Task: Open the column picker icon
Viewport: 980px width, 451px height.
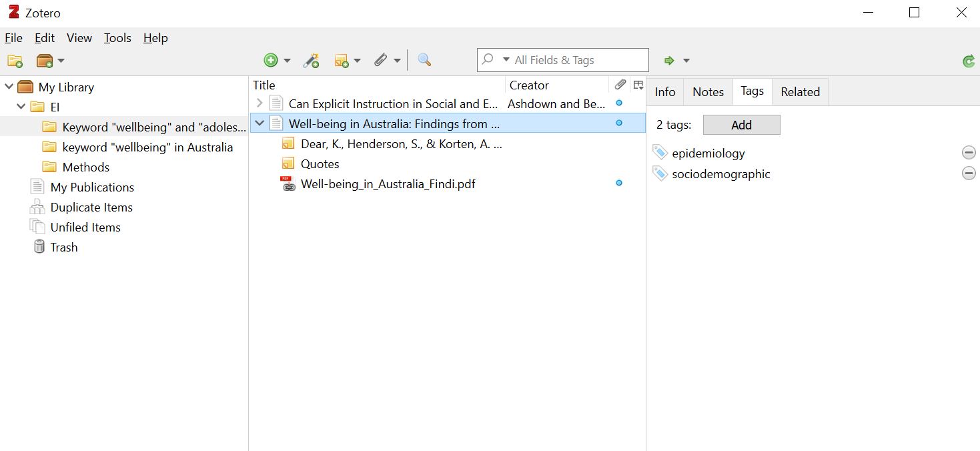Action: click(638, 85)
